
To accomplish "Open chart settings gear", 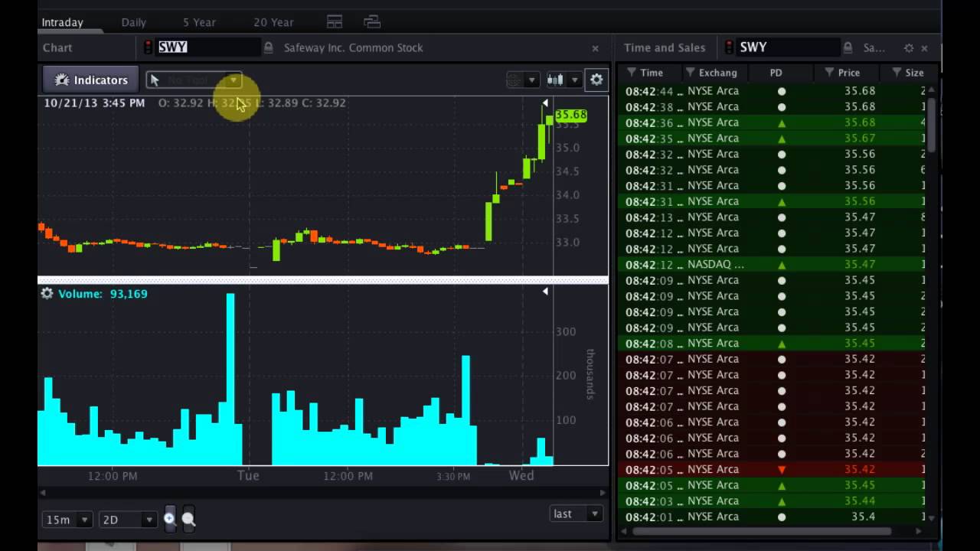I will 596,80.
